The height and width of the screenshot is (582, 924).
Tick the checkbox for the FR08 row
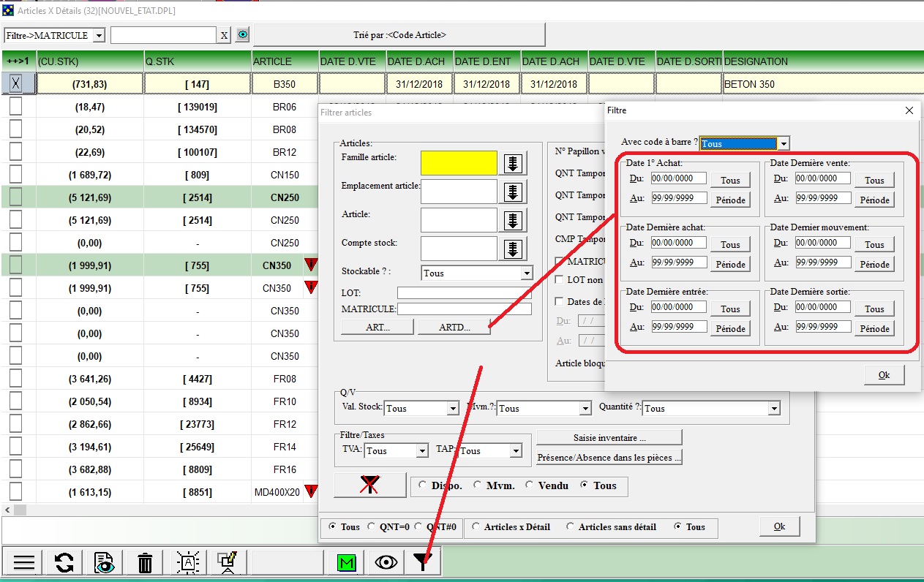tap(15, 379)
